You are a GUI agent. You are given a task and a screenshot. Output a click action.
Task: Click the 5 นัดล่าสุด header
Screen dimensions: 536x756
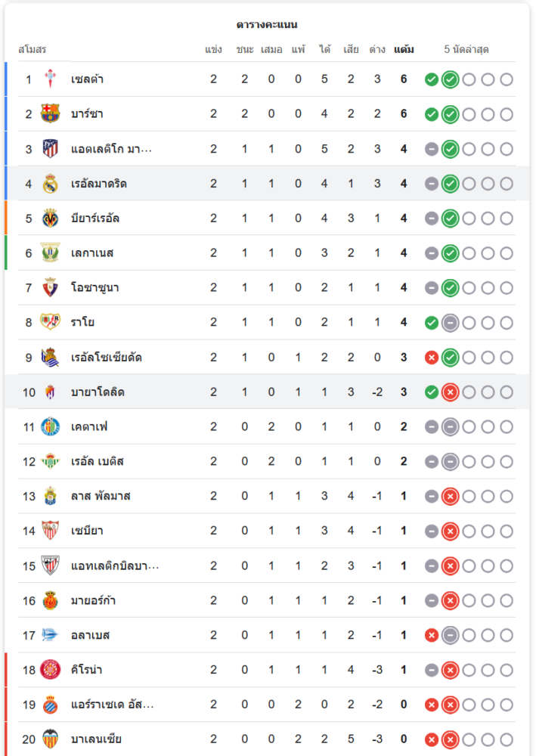point(466,50)
